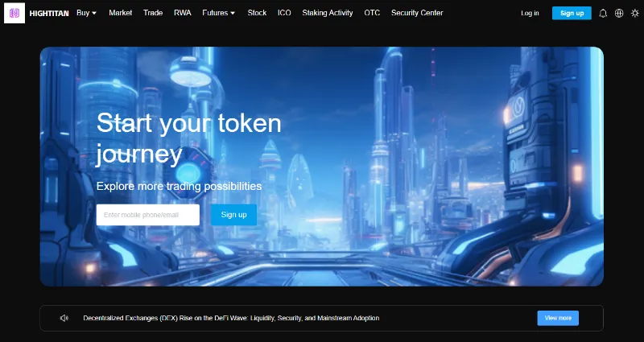The image size is (644, 342).
Task: Go to the Trade menu item
Action: point(153,13)
